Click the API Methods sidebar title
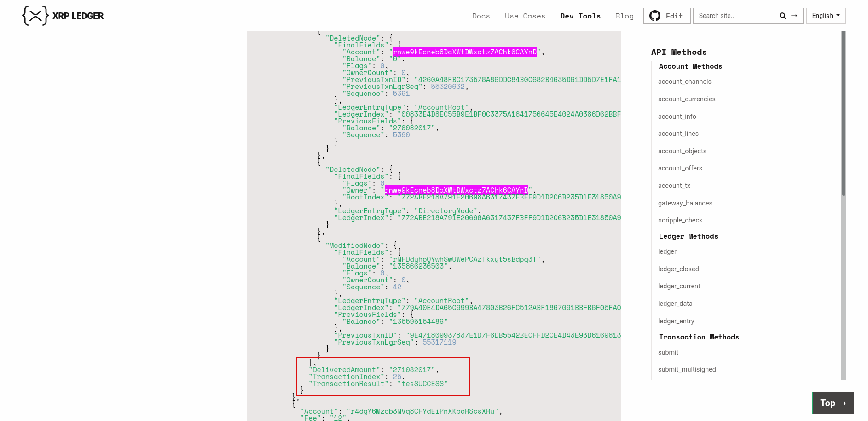868x421 pixels. point(679,52)
